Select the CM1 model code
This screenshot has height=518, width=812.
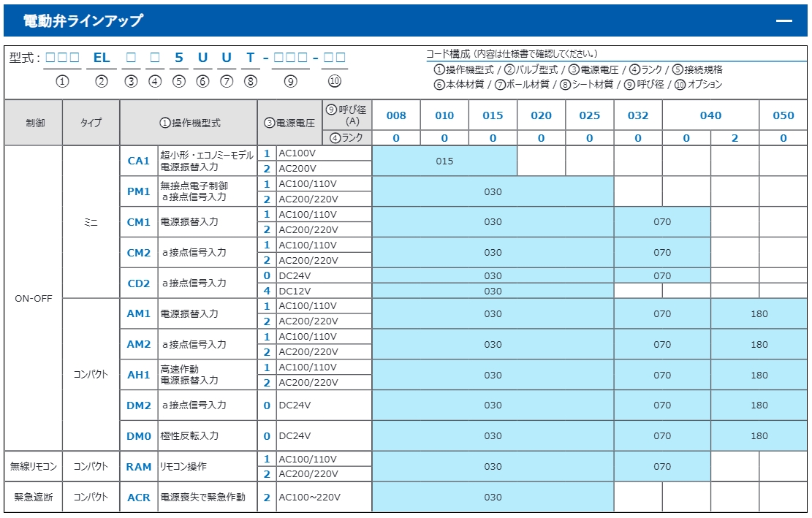pos(139,222)
